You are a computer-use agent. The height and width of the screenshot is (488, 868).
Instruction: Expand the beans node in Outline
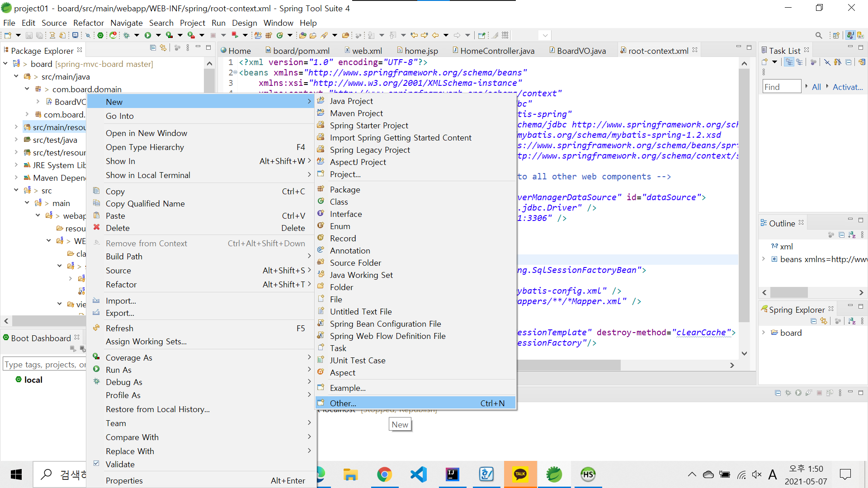764,259
